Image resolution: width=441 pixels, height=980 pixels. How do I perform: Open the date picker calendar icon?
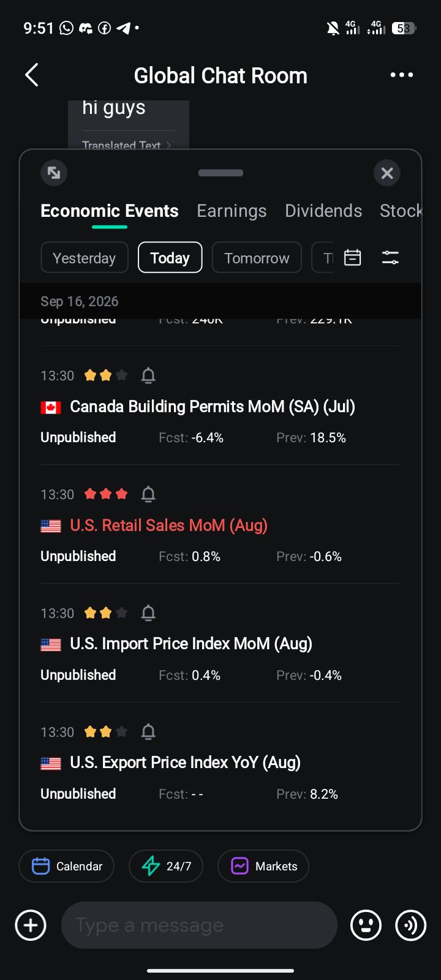pos(353,257)
